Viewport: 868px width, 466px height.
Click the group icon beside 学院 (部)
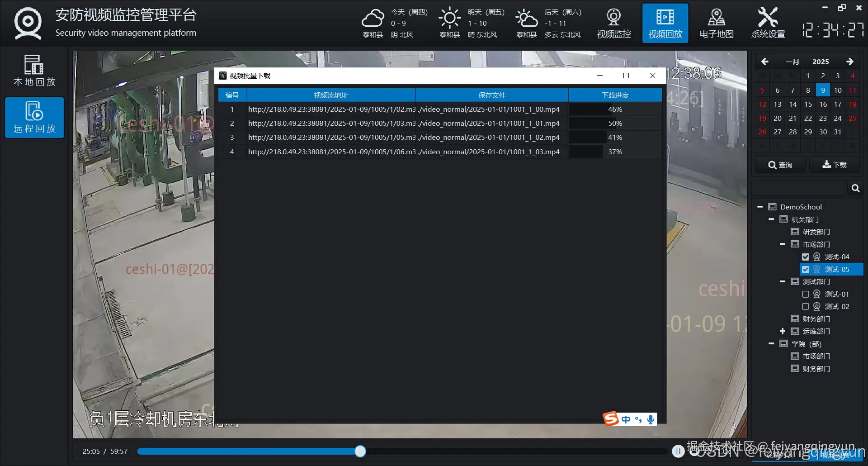click(783, 344)
